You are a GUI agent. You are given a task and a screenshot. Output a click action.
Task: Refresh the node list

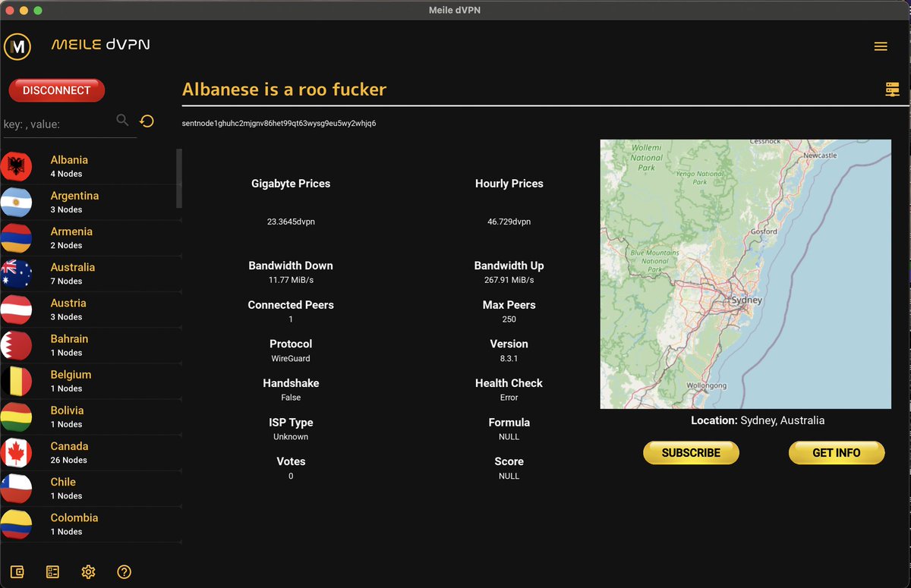(147, 121)
